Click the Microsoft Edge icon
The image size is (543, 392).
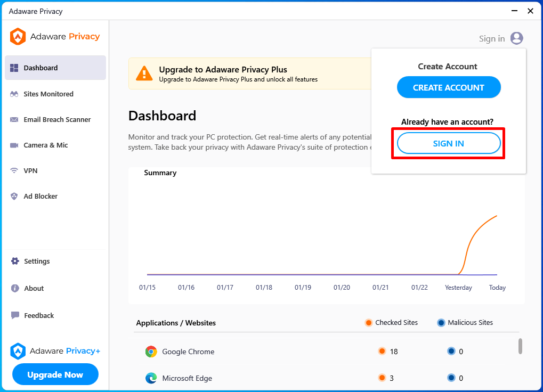[x=151, y=378]
